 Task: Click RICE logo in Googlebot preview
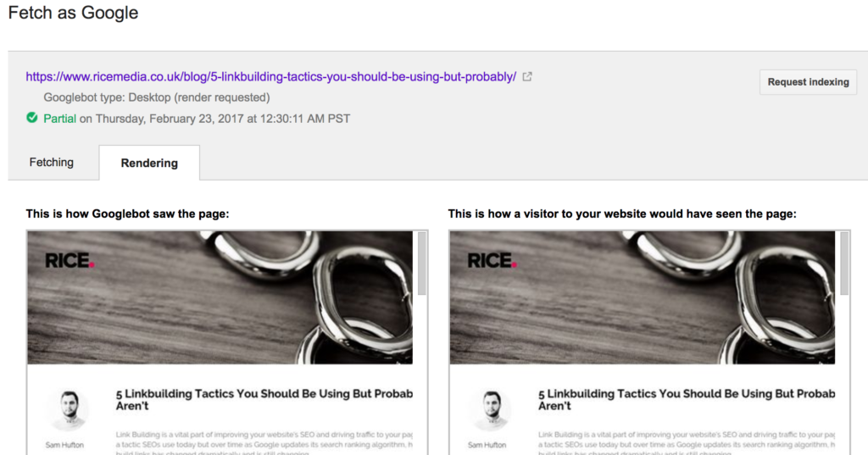(x=70, y=261)
